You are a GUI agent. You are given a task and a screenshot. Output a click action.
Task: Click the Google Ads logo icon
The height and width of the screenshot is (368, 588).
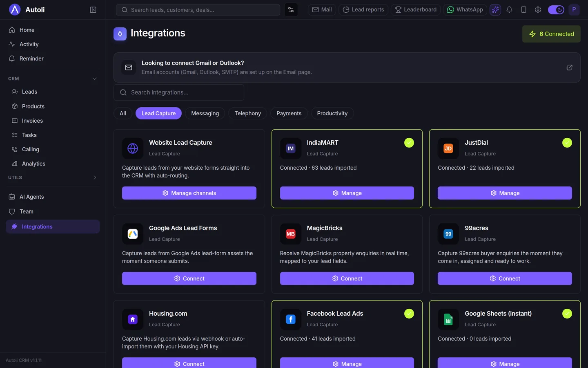coord(133,234)
